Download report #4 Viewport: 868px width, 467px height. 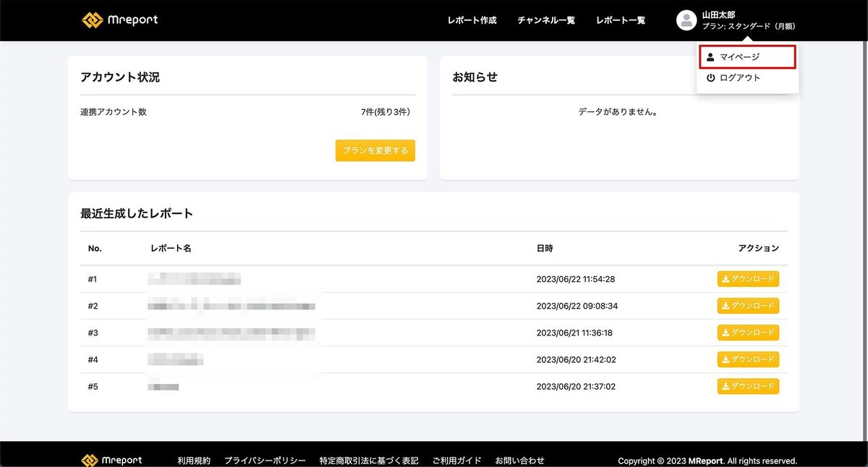pos(748,359)
